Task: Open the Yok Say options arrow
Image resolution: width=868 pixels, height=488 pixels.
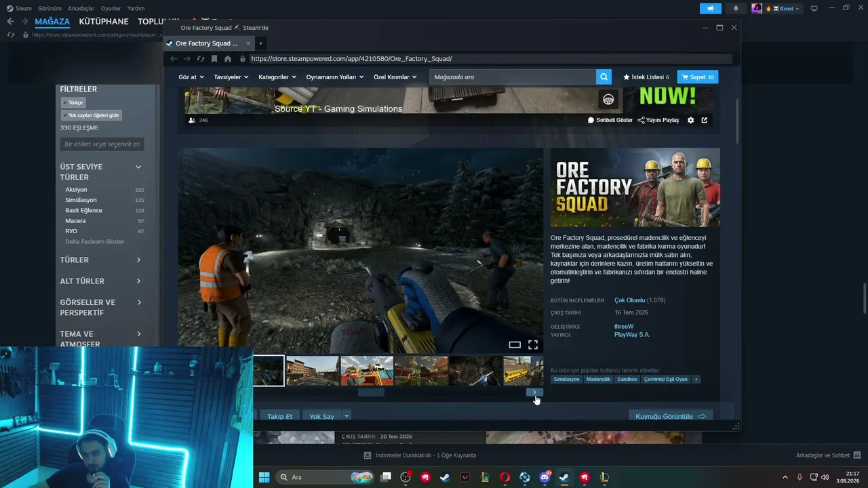Action: 347,416
